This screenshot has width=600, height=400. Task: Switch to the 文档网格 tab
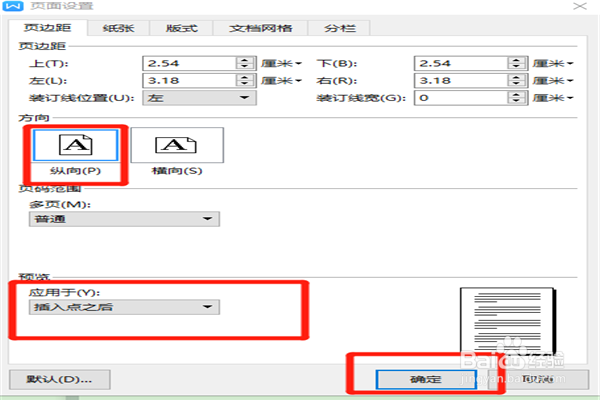coord(260,28)
